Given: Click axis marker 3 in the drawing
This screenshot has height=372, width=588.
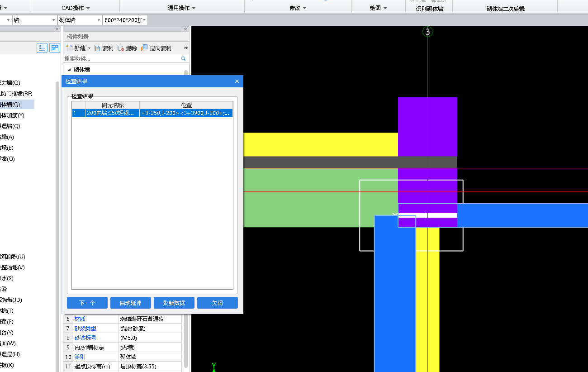Looking at the screenshot, I should 427,32.
